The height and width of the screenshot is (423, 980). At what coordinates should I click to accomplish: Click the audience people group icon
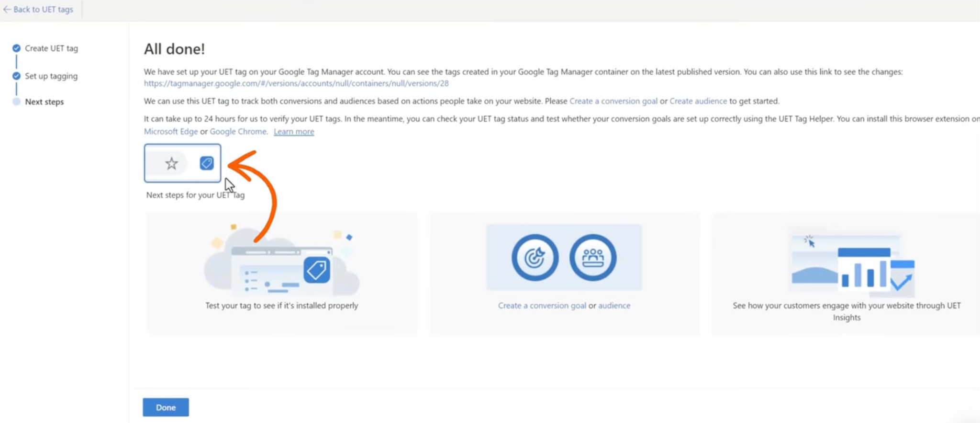593,258
